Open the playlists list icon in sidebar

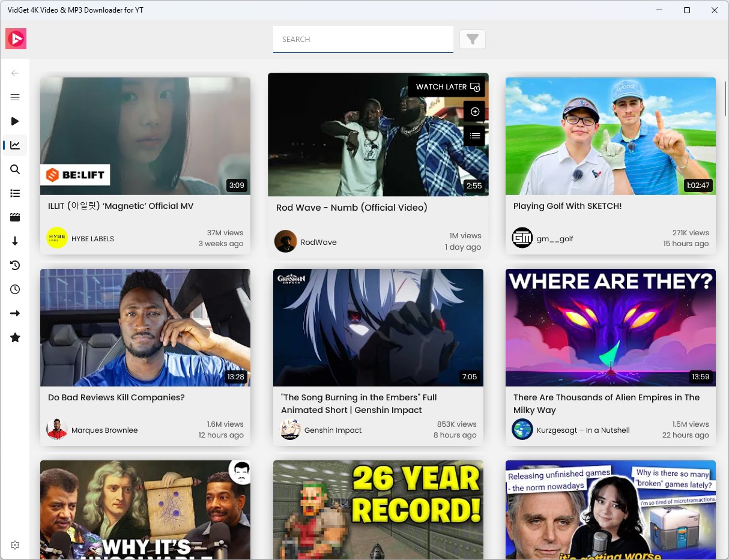tap(15, 193)
